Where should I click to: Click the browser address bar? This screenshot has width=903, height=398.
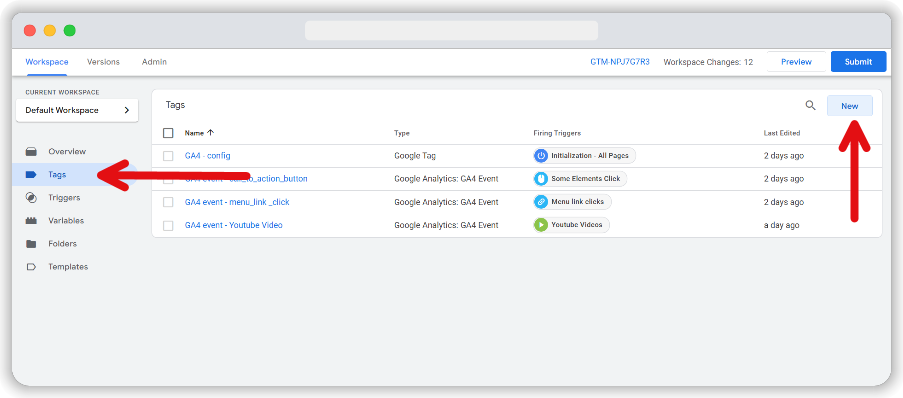point(452,31)
